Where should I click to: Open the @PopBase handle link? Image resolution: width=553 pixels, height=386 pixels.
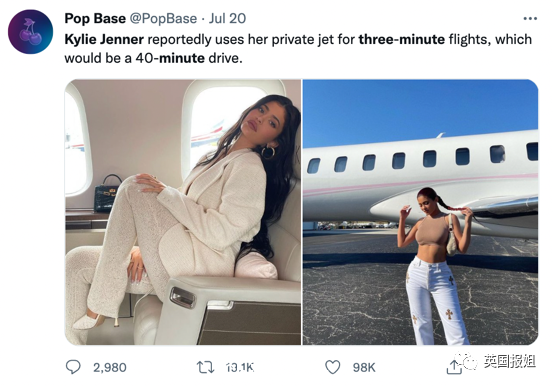[x=163, y=18]
